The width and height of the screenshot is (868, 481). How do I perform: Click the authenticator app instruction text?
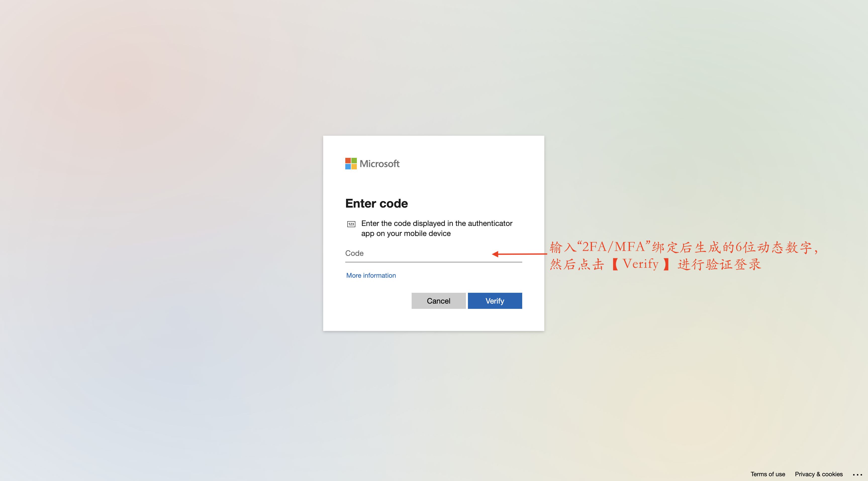coord(437,228)
